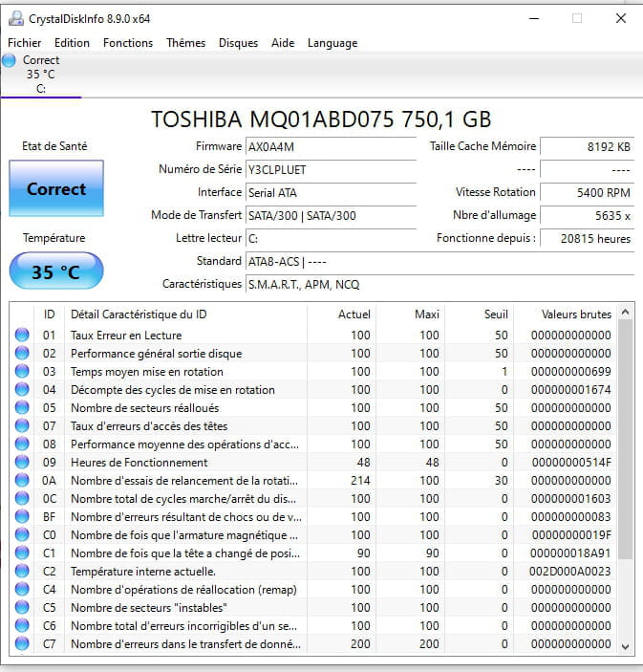Click the raw value 002D000A0023
The height and width of the screenshot is (672, 643).
click(x=569, y=572)
